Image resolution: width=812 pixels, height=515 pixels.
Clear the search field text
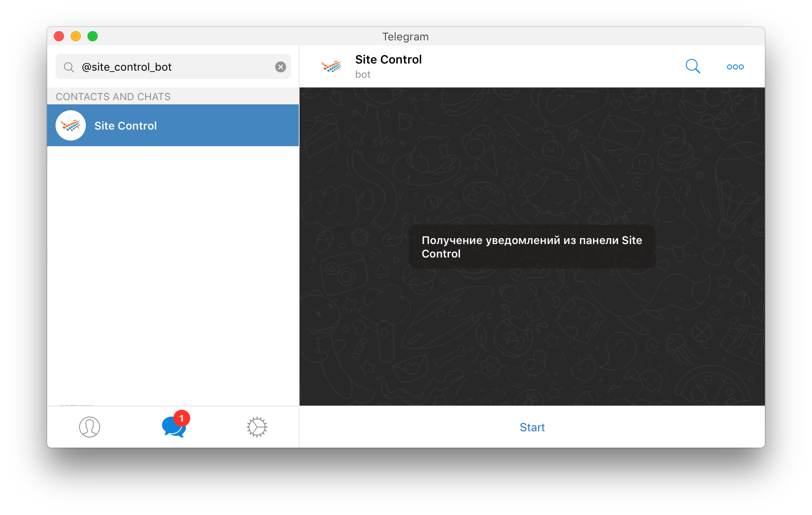[281, 67]
